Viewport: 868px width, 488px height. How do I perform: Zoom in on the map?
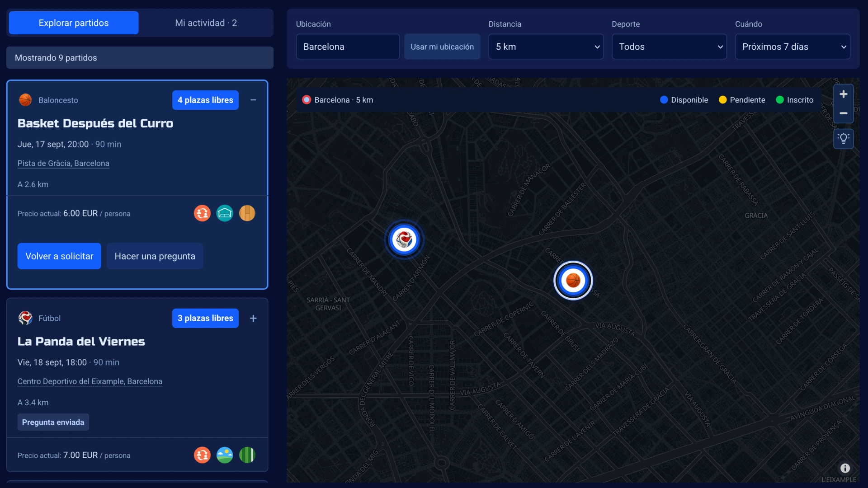click(843, 94)
